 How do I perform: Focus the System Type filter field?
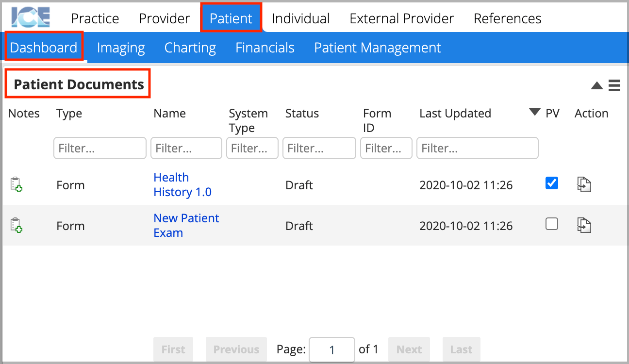(252, 148)
